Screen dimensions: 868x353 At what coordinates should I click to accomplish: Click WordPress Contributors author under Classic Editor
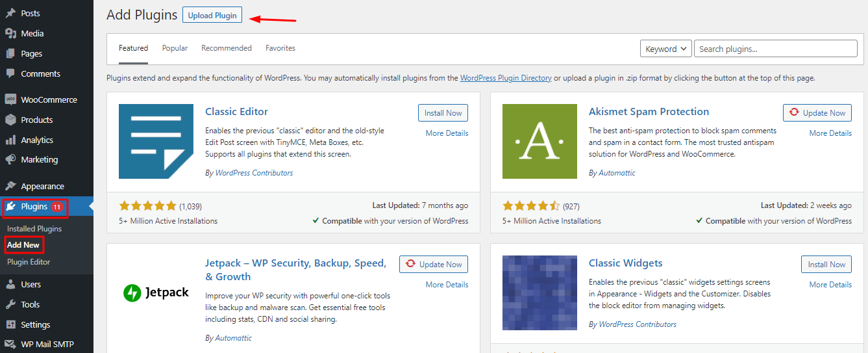[254, 173]
